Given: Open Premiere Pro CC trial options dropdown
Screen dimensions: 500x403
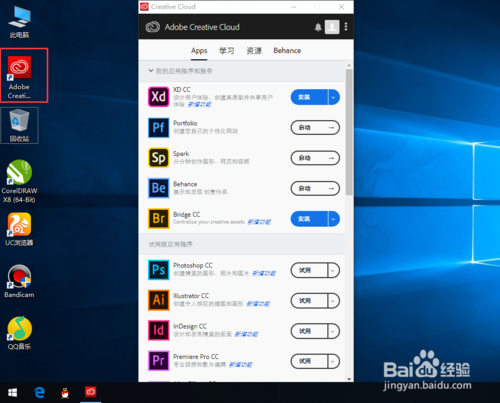Looking at the screenshot, I should [334, 361].
